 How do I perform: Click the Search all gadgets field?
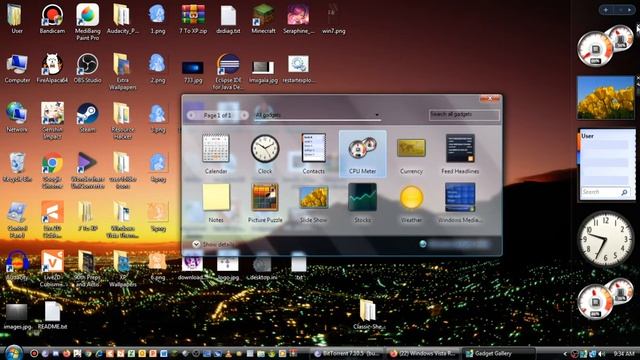[464, 115]
